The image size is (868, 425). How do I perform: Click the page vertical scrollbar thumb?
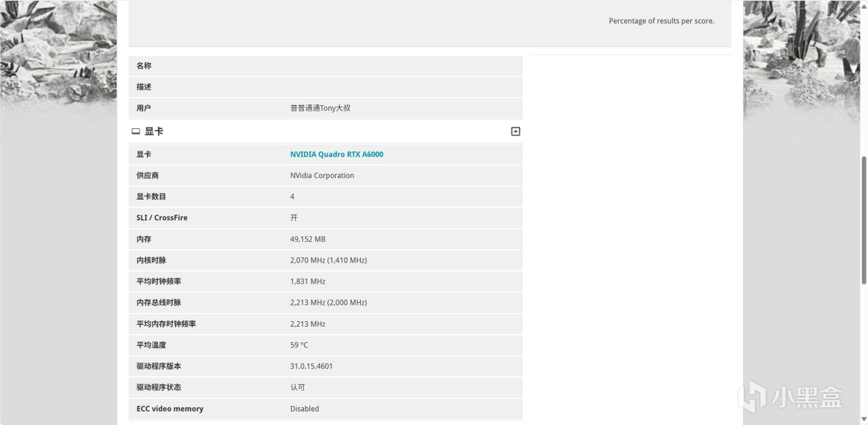(x=864, y=220)
